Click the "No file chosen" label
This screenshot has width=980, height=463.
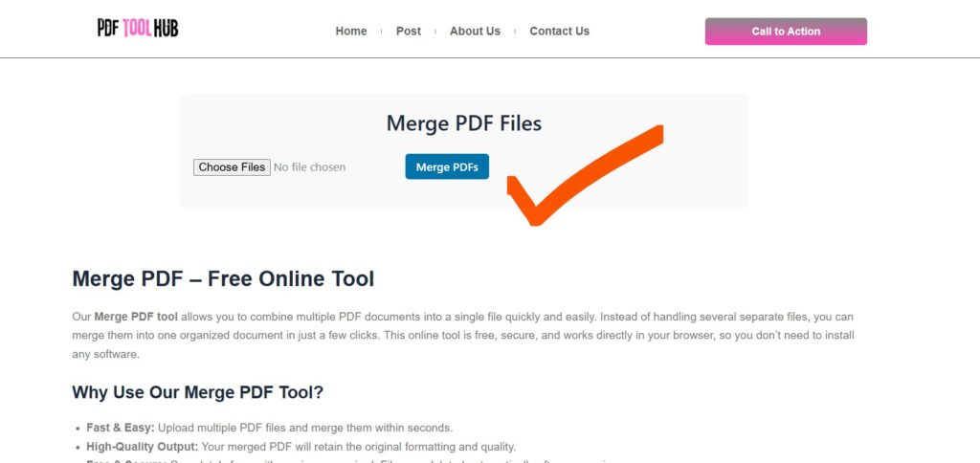(x=309, y=167)
